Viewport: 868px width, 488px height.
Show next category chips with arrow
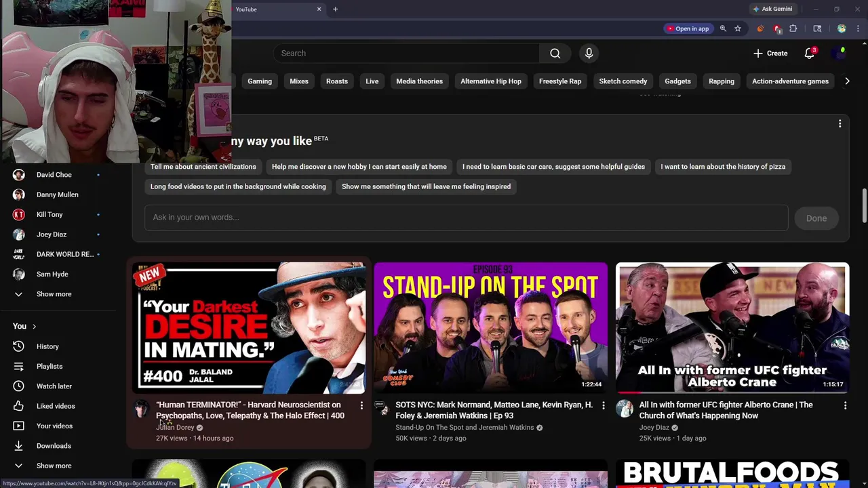[x=847, y=81]
